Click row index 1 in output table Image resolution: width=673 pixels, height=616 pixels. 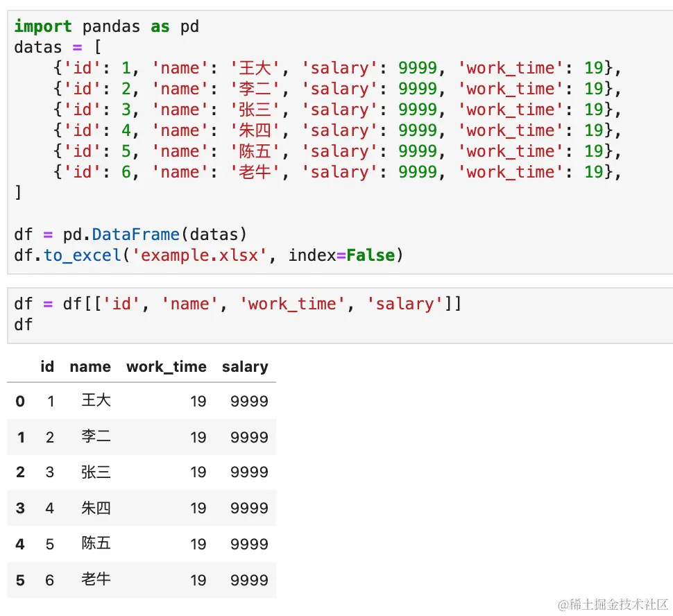click(20, 438)
